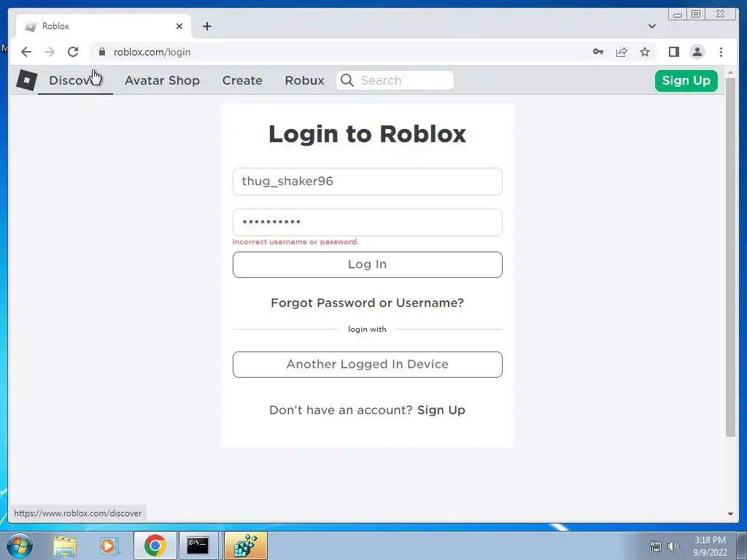Focus the username field with thug_shaker96

368,182
